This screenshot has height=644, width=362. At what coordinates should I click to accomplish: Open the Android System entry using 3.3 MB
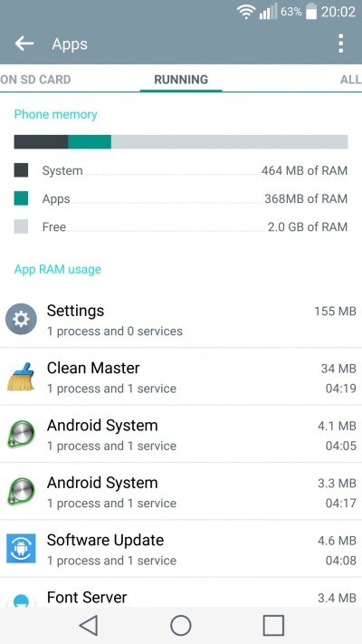click(181, 491)
